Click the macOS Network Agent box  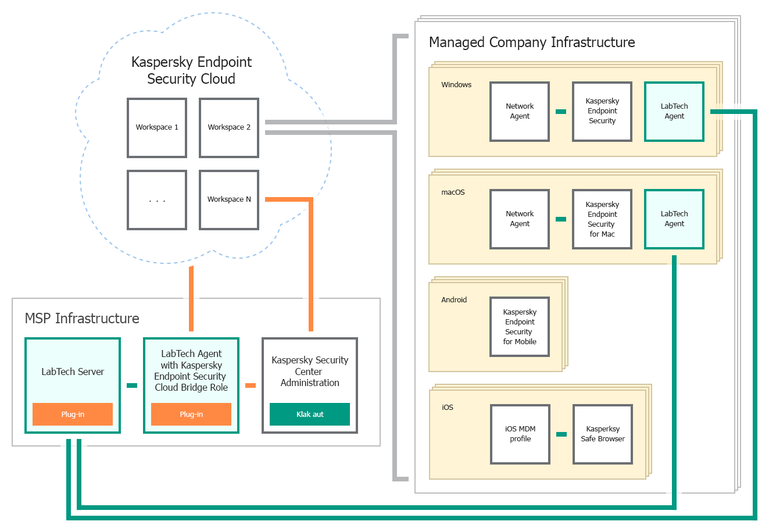[520, 219]
